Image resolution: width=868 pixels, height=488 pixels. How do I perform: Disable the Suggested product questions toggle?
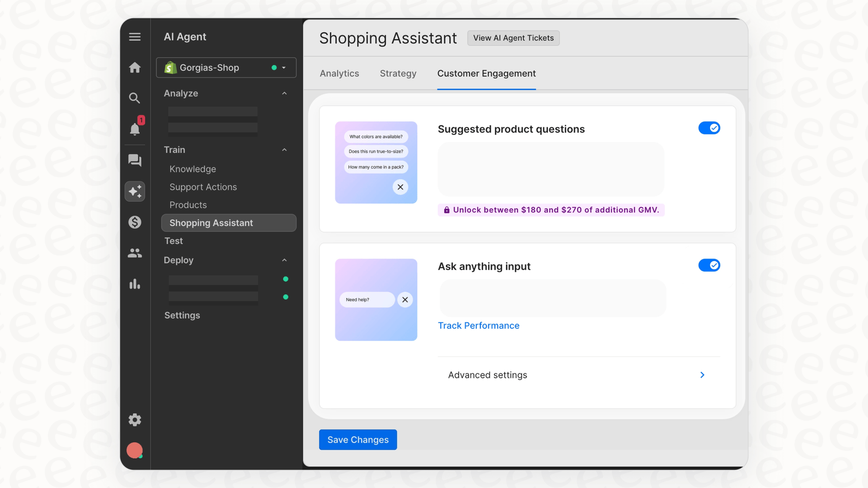(709, 128)
